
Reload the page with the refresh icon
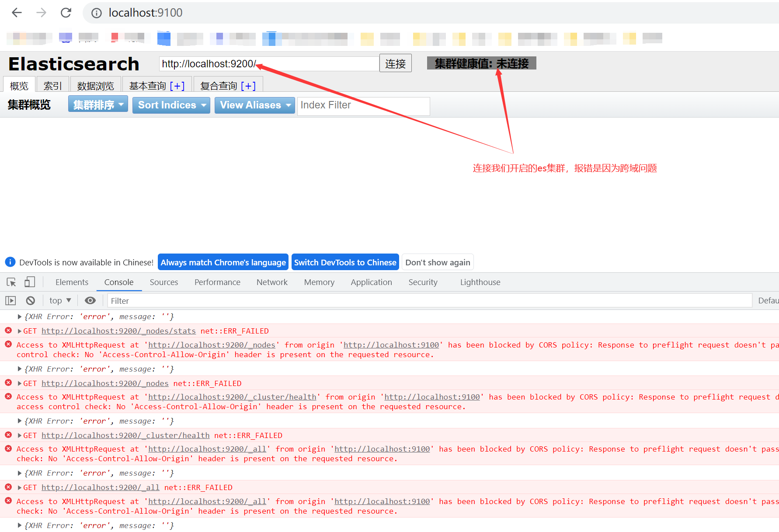66,13
